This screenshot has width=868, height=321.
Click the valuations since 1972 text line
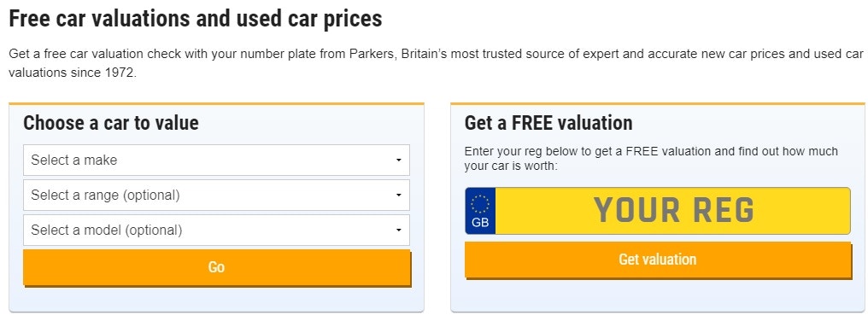click(x=73, y=73)
